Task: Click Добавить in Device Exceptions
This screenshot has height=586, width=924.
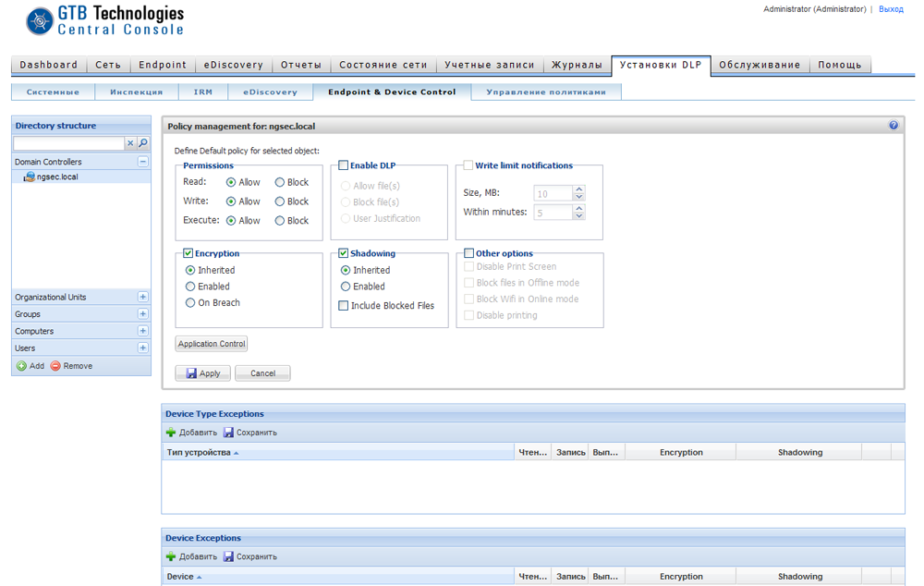Action: click(x=191, y=556)
